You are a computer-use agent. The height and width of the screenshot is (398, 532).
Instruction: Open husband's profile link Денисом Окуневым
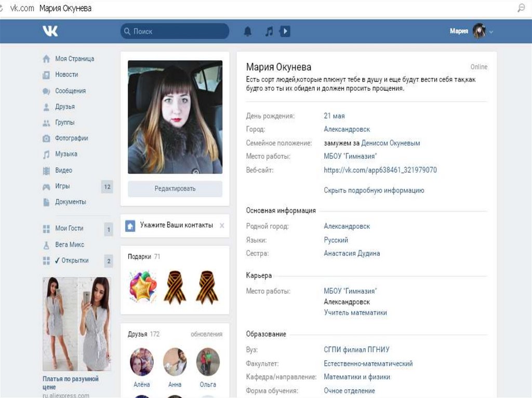391,143
